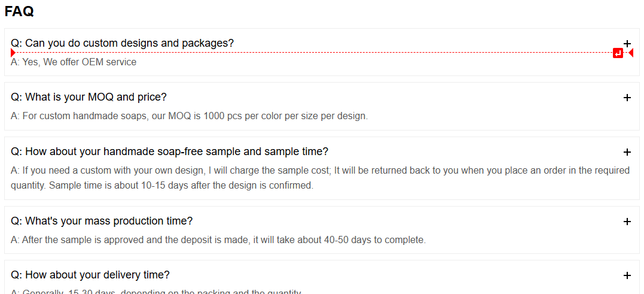Click the plus icon beside MOQ and price
Screen dimensions: 644x294
coord(627,98)
